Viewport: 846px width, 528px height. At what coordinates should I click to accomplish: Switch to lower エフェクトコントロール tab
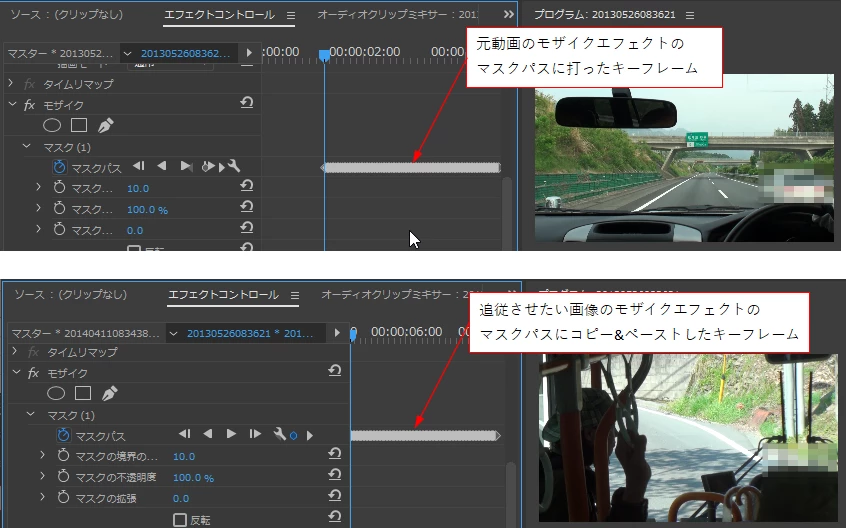click(223, 294)
